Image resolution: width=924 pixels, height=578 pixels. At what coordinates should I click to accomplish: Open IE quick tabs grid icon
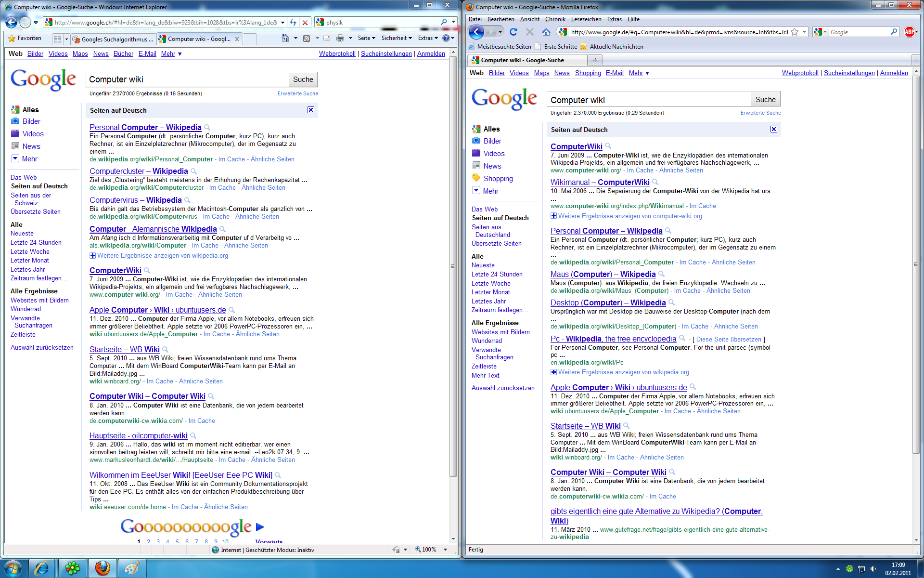(x=57, y=39)
